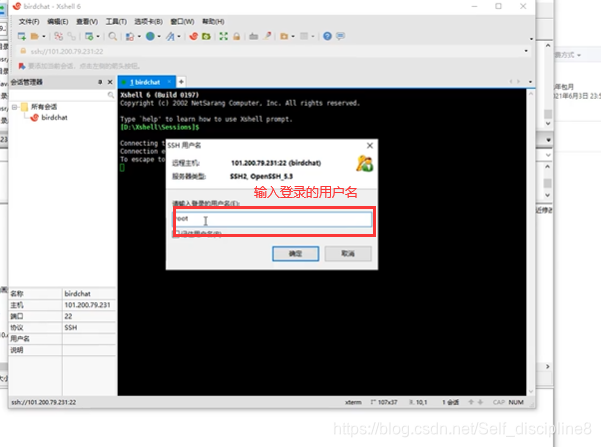Open the 工具(T) menu

click(x=116, y=21)
